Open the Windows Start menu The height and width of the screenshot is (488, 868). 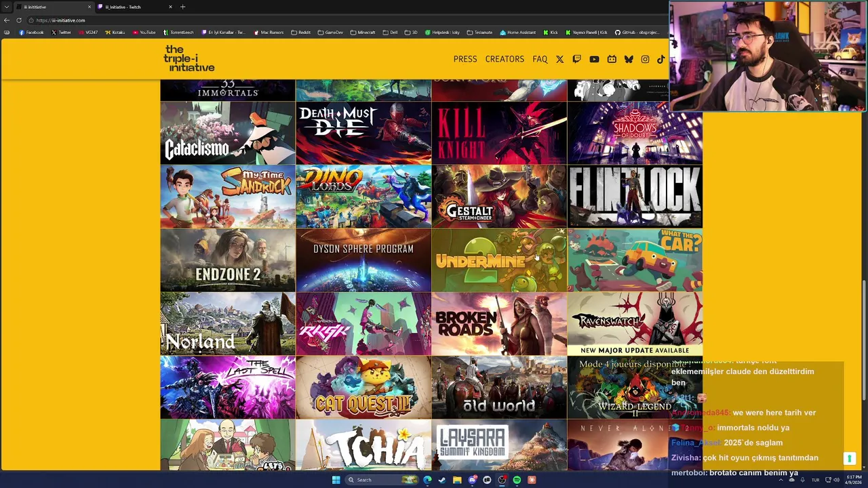[336, 480]
